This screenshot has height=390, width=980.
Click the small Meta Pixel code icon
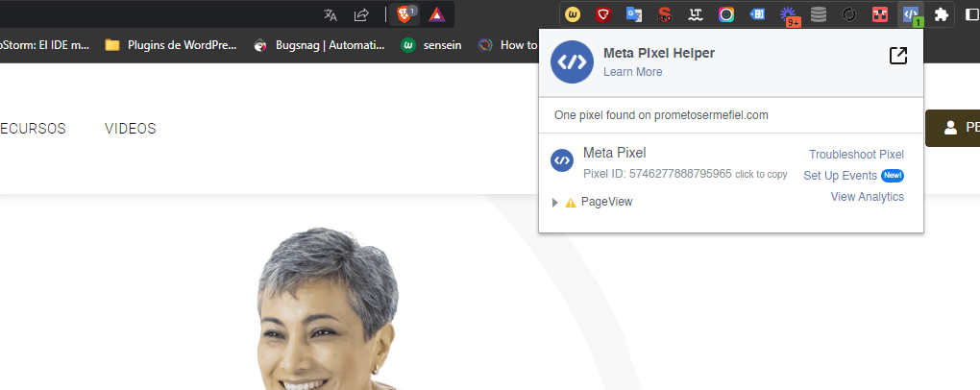pos(562,160)
